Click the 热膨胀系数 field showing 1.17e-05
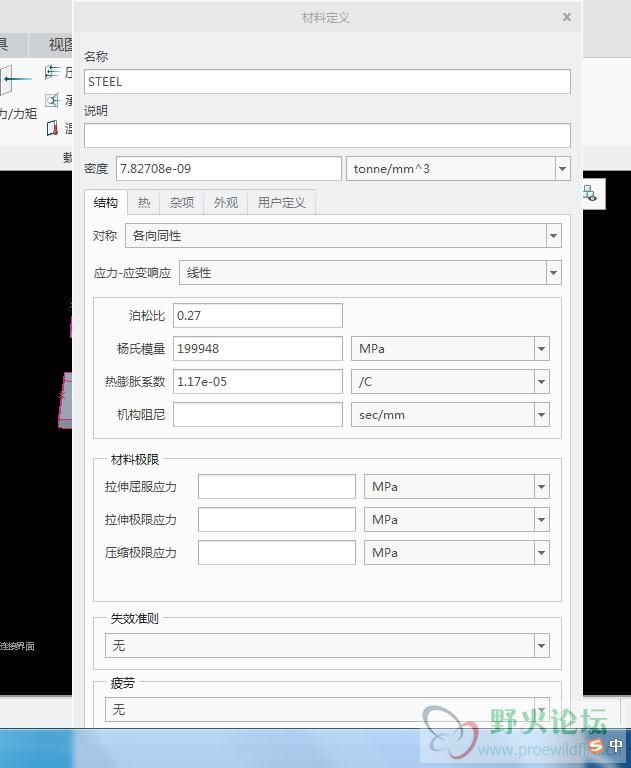Viewport: 631px width, 768px height. (x=258, y=382)
